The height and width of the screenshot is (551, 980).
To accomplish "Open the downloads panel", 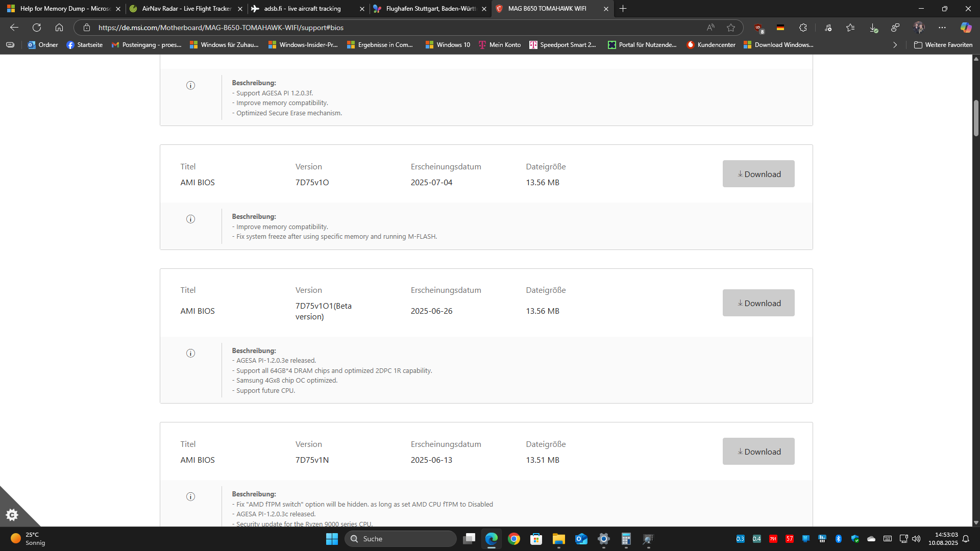I will [x=873, y=28].
